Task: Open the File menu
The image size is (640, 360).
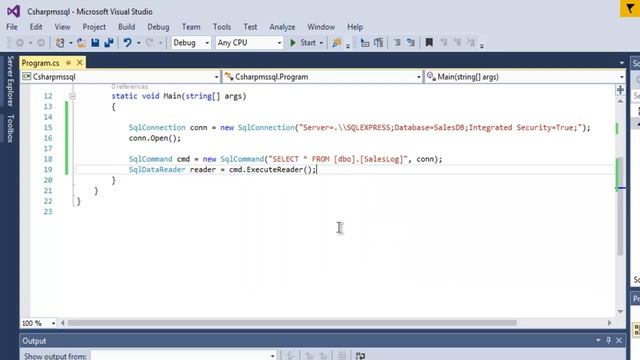Action: 12,27
